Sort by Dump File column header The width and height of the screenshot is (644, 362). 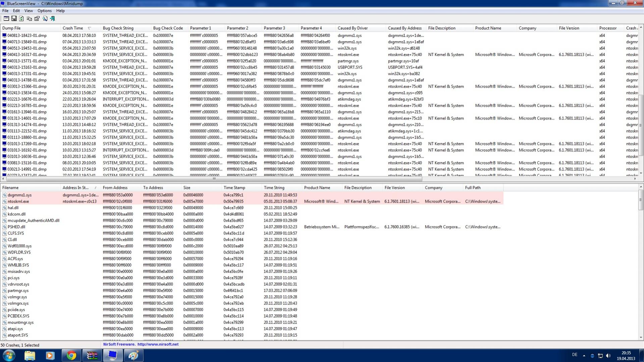30,28
